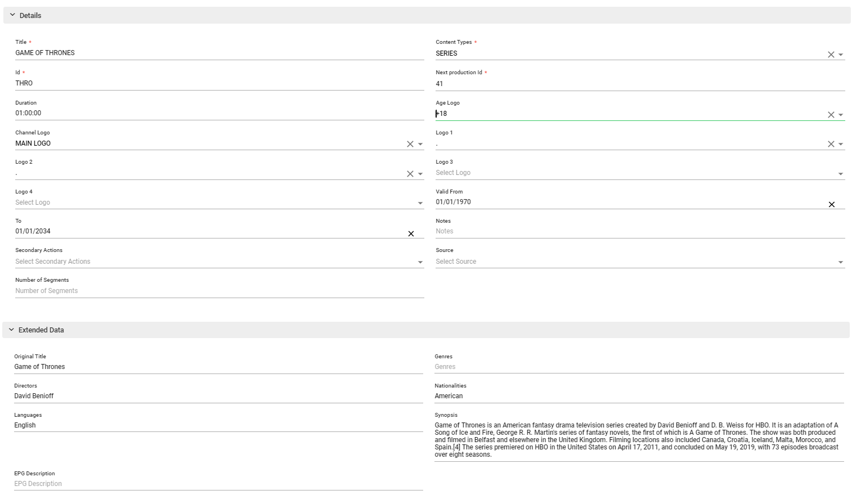Collapse the Details section

click(x=12, y=15)
